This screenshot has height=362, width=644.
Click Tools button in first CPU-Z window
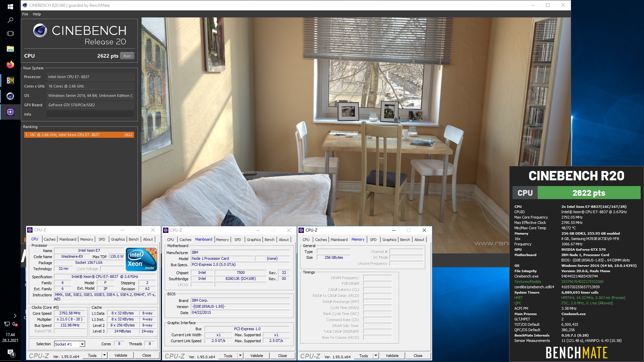tap(92, 355)
